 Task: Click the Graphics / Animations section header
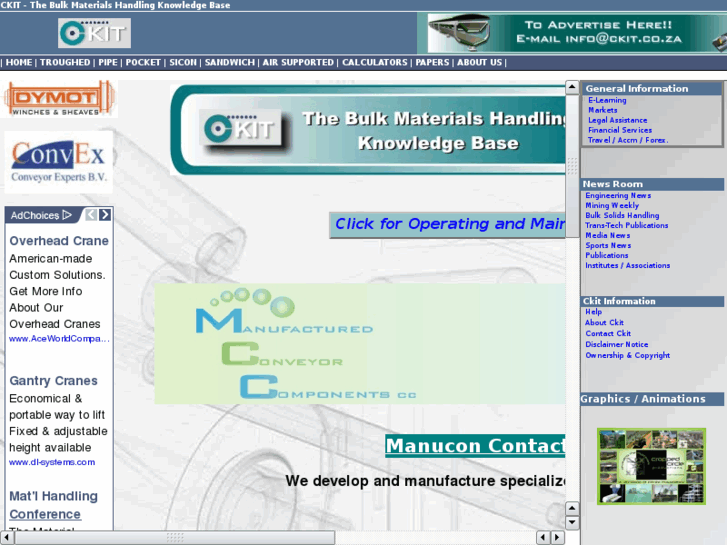click(x=651, y=399)
